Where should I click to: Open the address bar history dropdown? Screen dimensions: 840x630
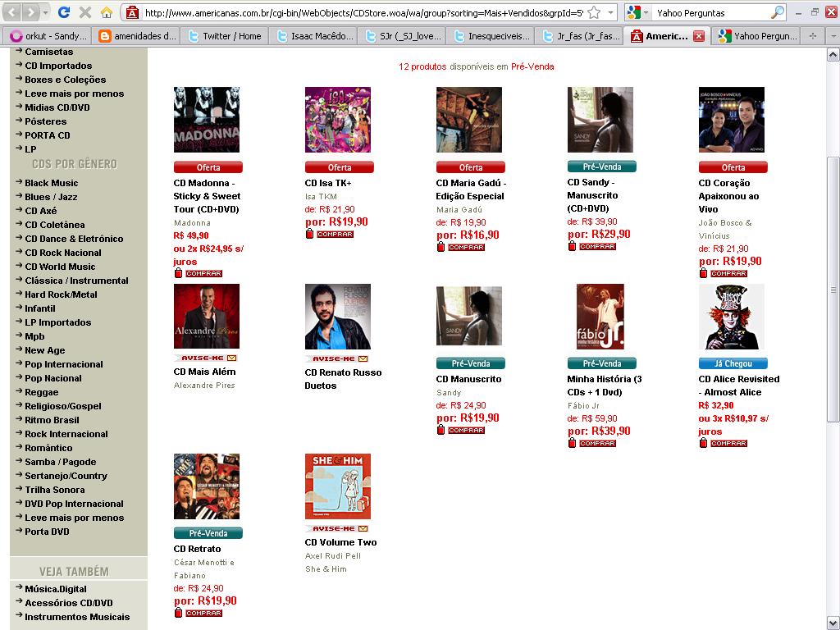point(610,12)
